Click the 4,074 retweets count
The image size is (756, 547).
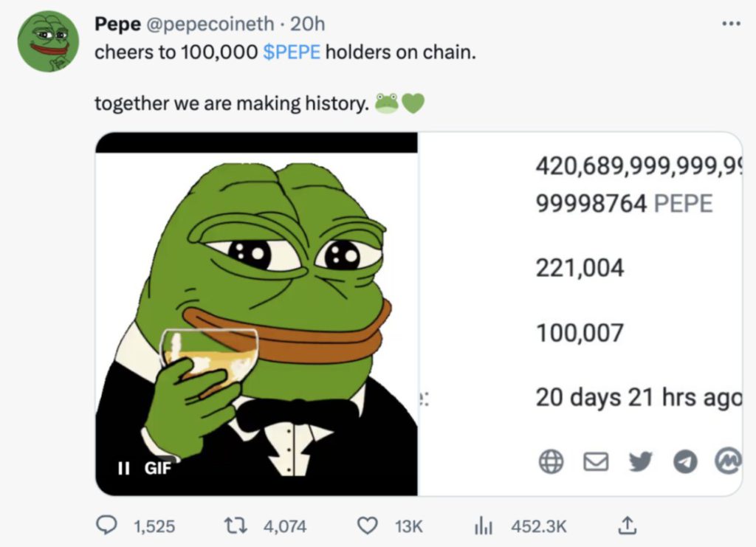(284, 526)
